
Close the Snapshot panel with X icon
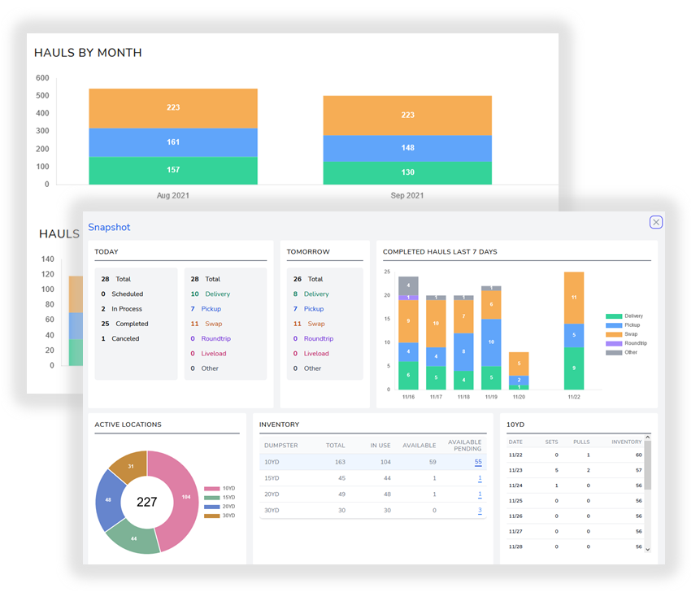[x=656, y=222]
